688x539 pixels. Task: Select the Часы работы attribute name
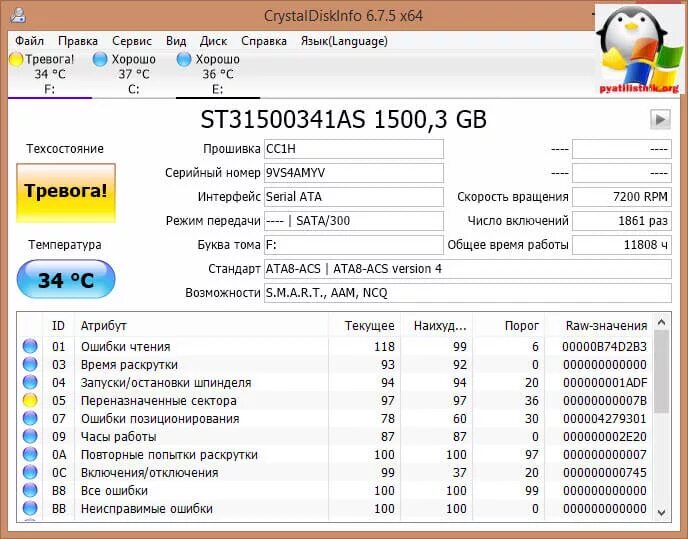coord(118,437)
